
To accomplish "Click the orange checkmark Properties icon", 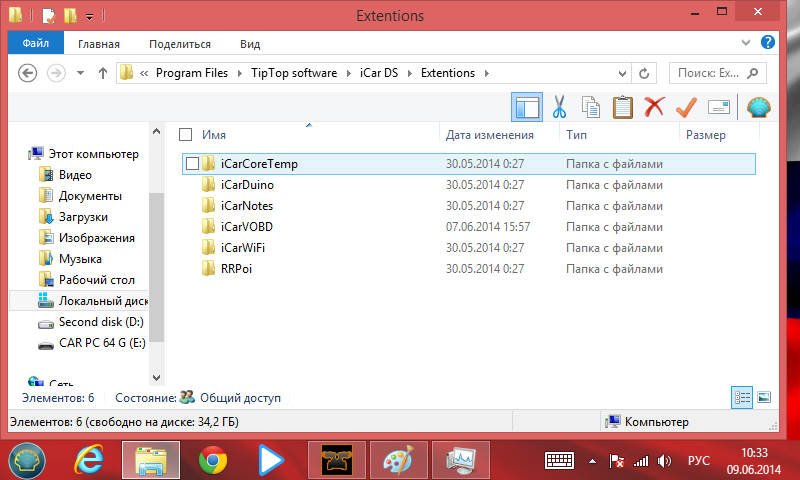I will pos(686,106).
